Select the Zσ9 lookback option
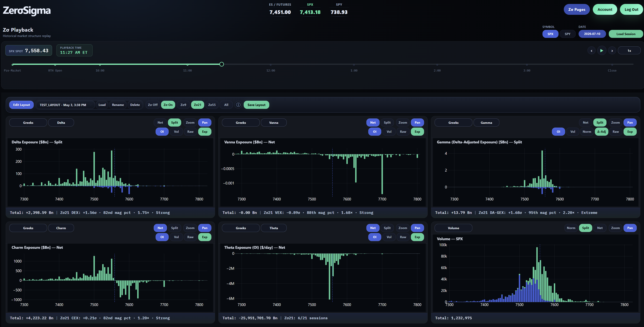Image resolution: width=644 pixels, height=327 pixels. 183,105
